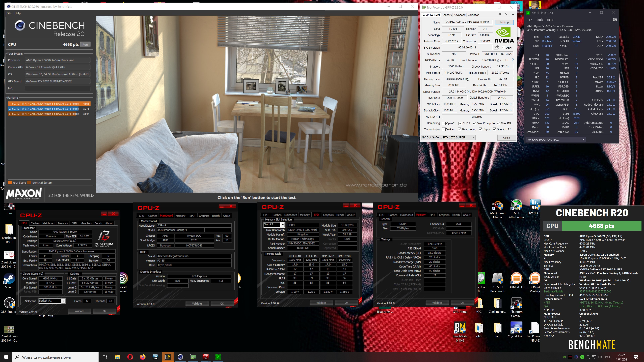Switch to Advanced tab in GPU-Z
The height and width of the screenshot is (362, 644).
tap(460, 15)
